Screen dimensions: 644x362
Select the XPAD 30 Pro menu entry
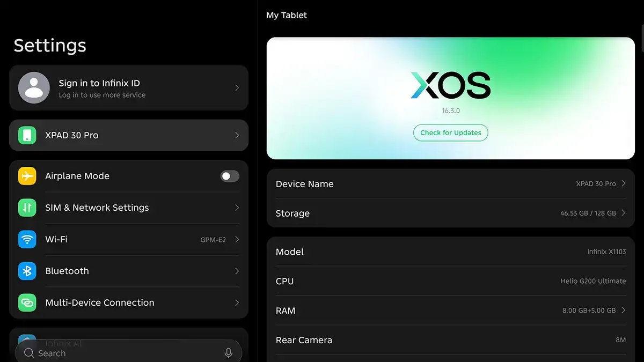click(129, 135)
